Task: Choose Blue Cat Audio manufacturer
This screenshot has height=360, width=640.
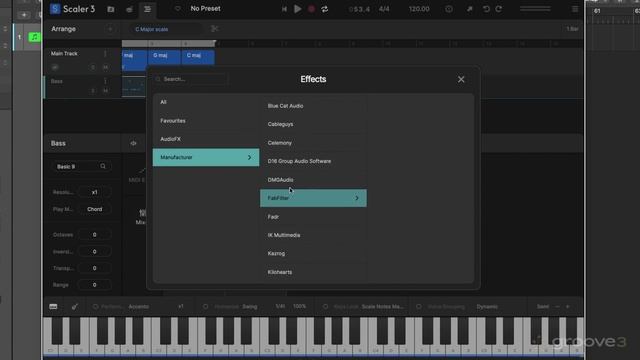Action: [x=313, y=106]
